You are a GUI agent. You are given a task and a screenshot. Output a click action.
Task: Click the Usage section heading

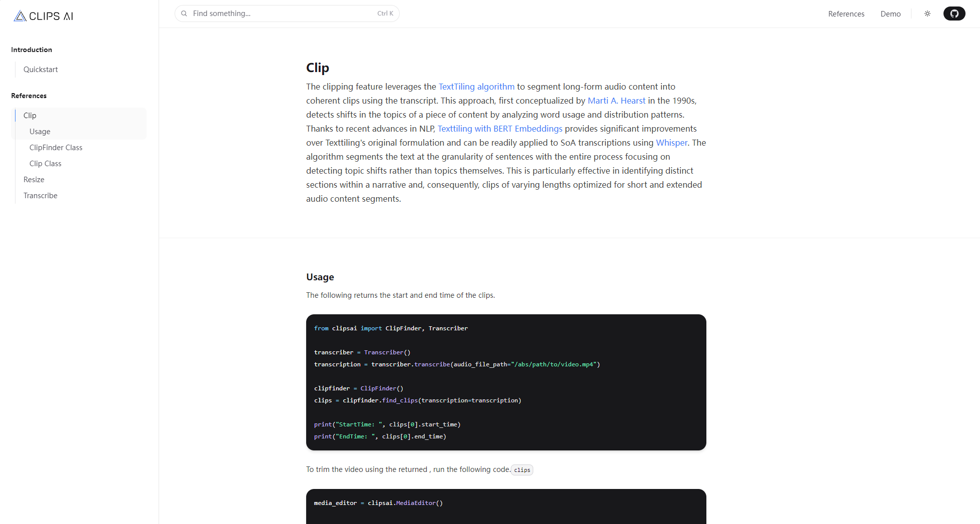coord(320,277)
